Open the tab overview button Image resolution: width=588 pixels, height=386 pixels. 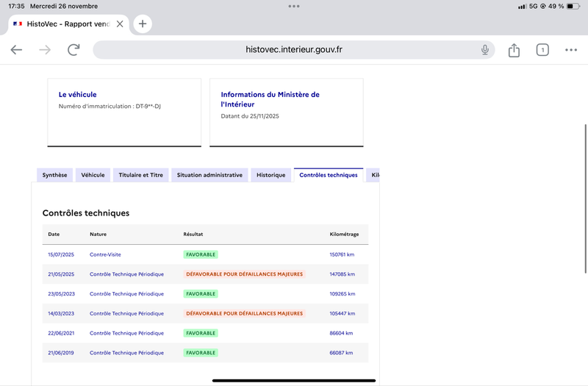(542, 50)
